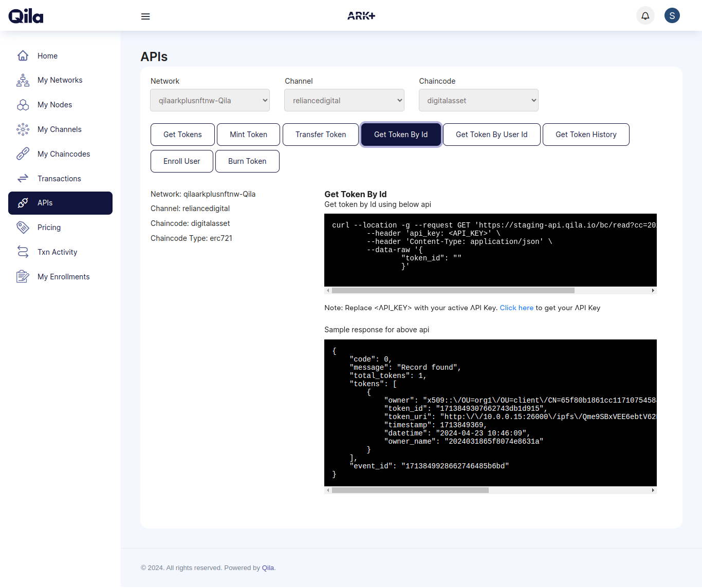Click the Txn Activity icon
This screenshot has height=588, width=702.
click(23, 252)
